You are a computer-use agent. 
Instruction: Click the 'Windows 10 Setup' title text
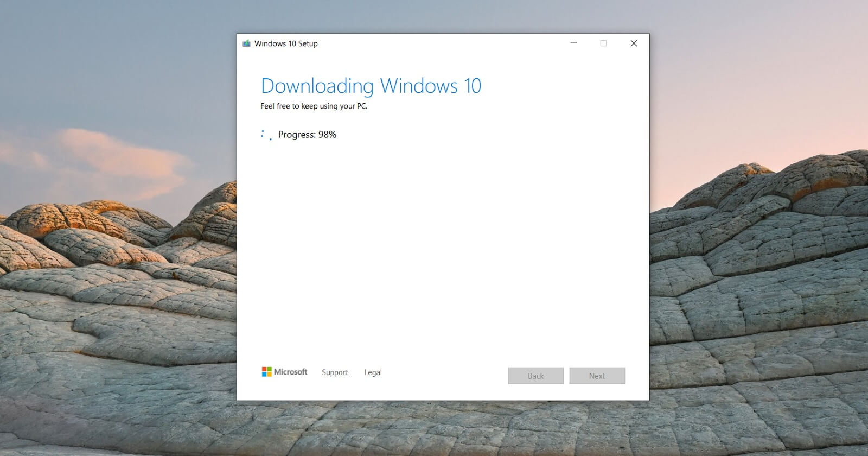286,43
